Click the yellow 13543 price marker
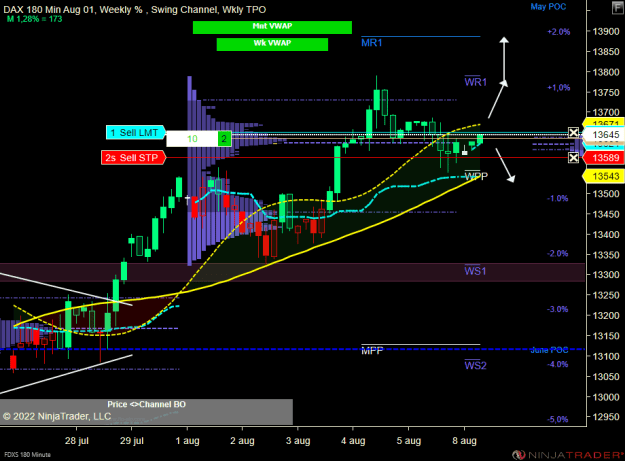 point(604,176)
